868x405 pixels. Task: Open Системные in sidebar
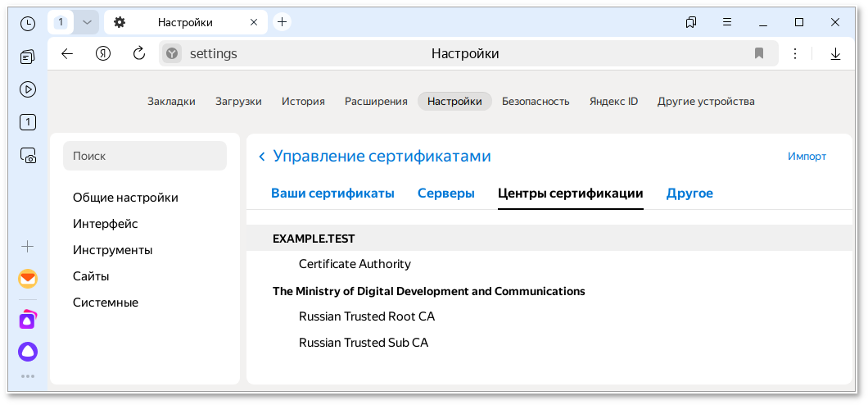tap(105, 303)
